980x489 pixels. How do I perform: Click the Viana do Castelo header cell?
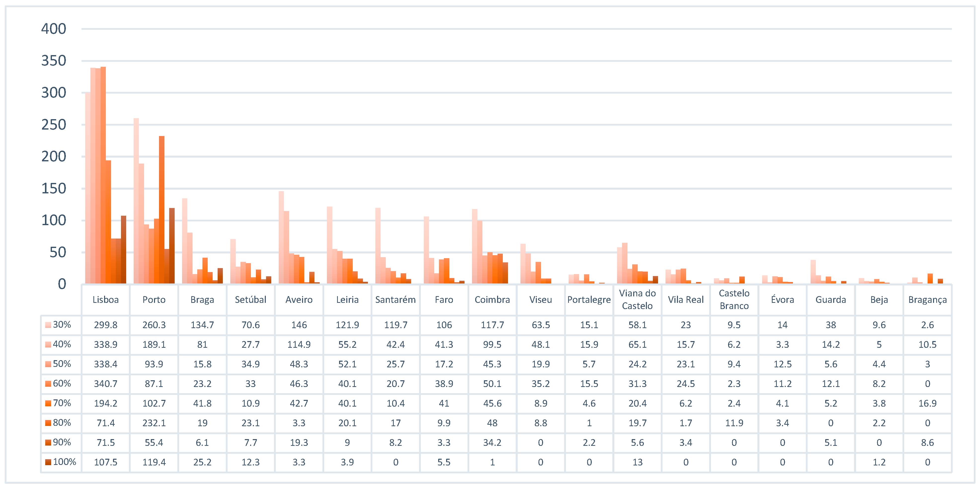[x=637, y=300]
